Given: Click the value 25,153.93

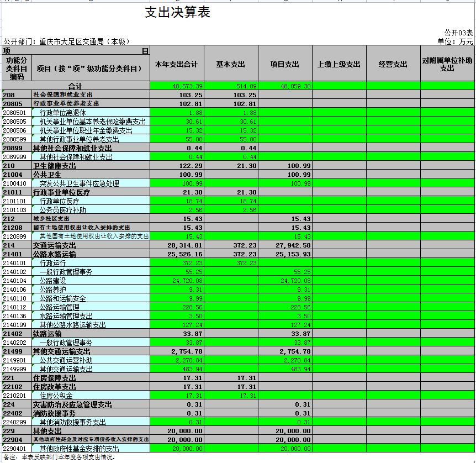Looking at the screenshot, I should 293,254.
